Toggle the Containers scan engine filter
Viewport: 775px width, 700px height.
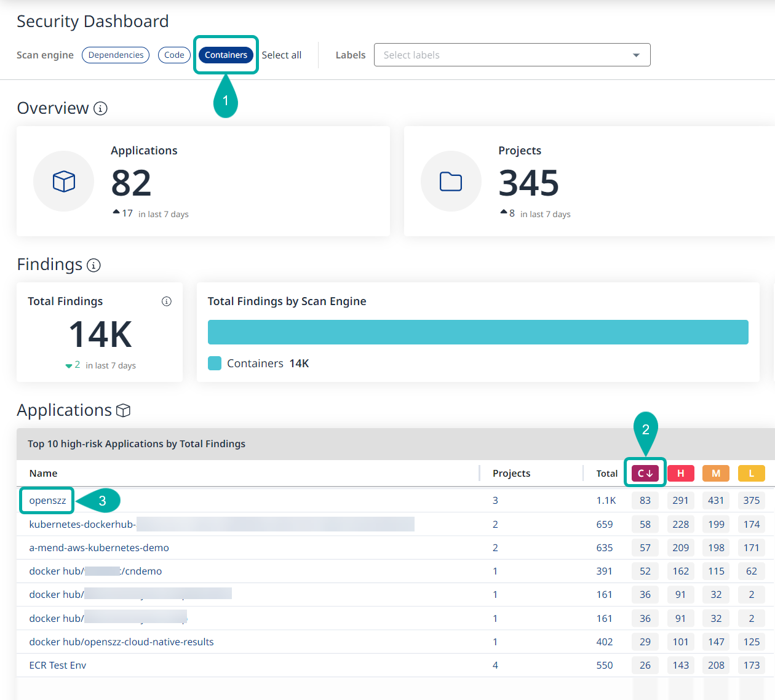pyautogui.click(x=226, y=55)
